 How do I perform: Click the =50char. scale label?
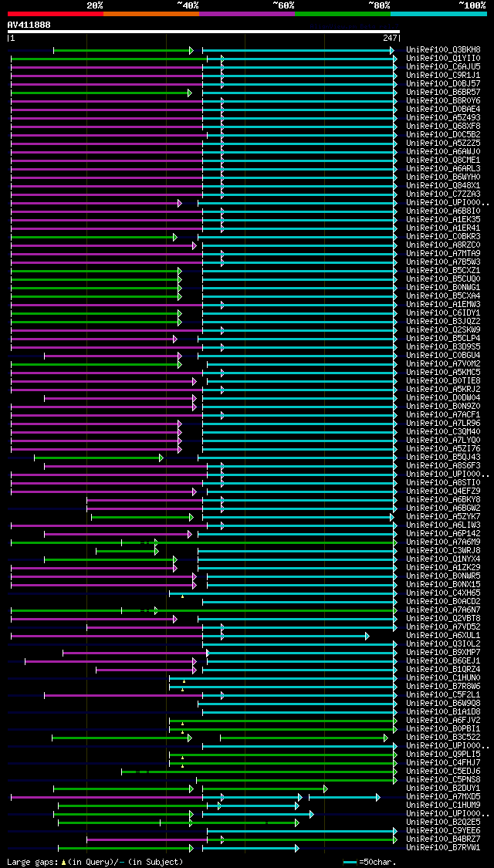click(x=378, y=862)
